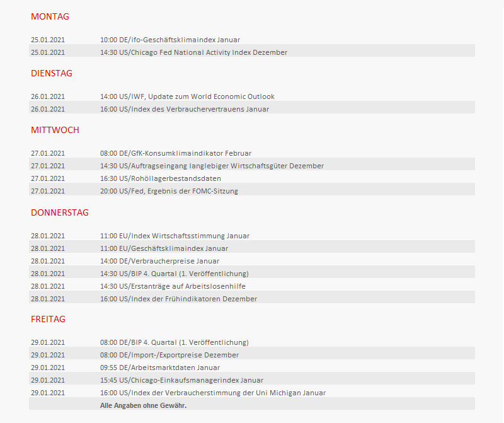Image resolution: width=504 pixels, height=423 pixels.
Task: Click US BIP 4. Quartal entry
Action: 174,274
